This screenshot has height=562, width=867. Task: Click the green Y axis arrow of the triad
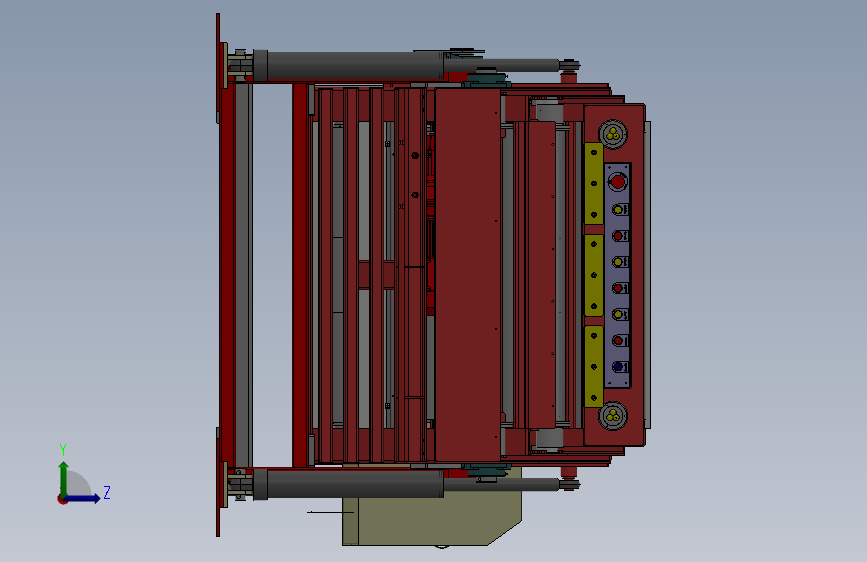64,478
